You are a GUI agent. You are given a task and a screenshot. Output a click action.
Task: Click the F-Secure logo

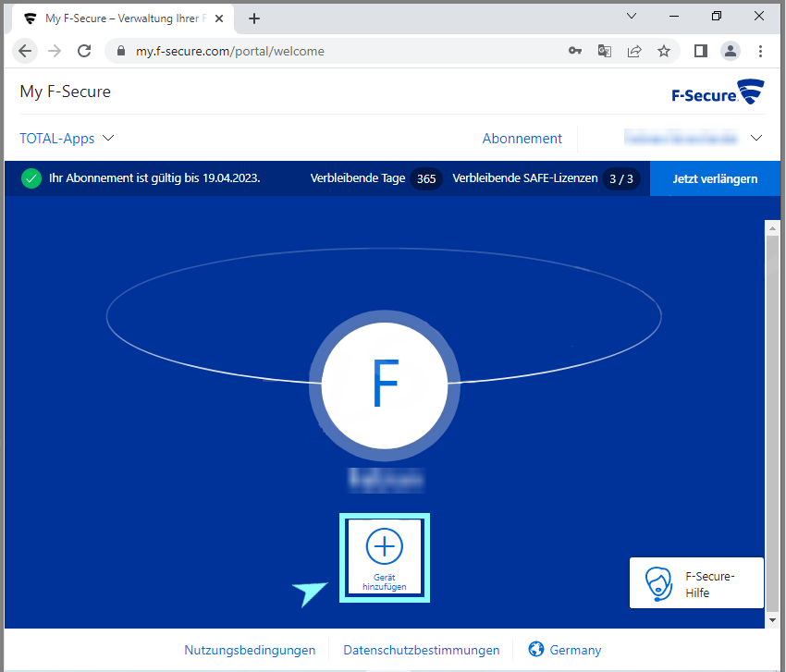point(718,92)
